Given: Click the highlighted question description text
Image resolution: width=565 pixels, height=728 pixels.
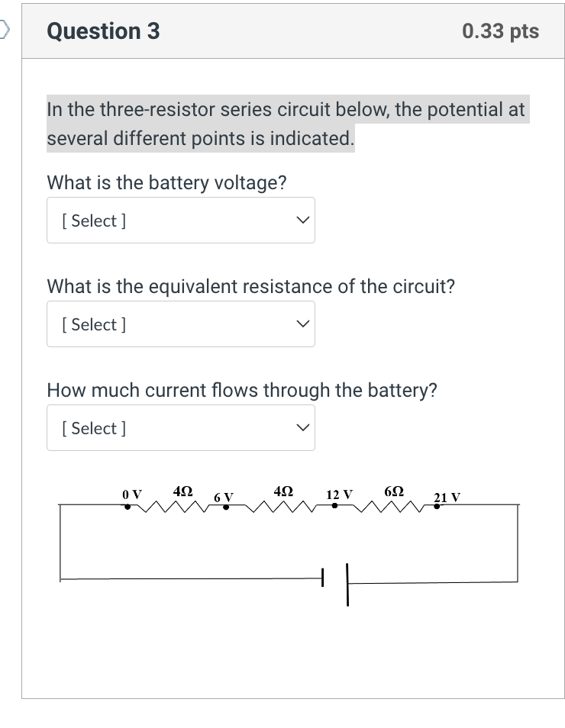Looking at the screenshot, I should pyautogui.click(x=286, y=124).
